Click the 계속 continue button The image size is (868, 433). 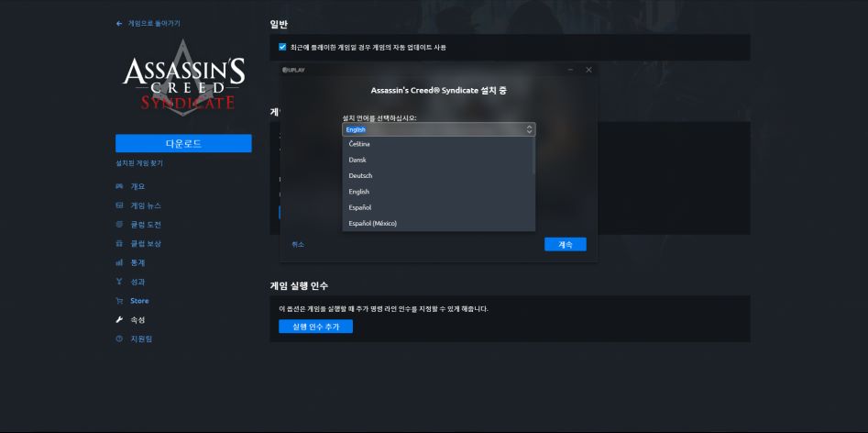566,244
